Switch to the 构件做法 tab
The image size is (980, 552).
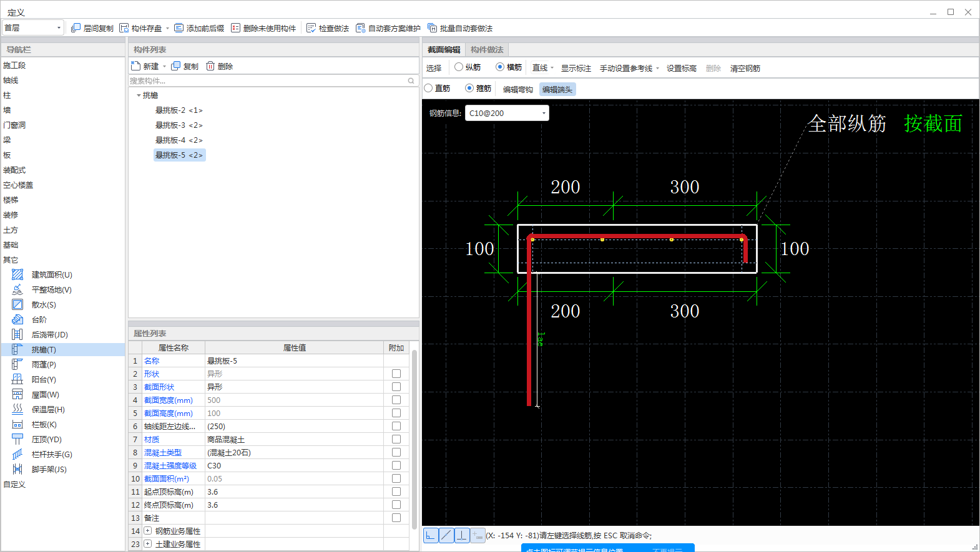click(x=487, y=49)
